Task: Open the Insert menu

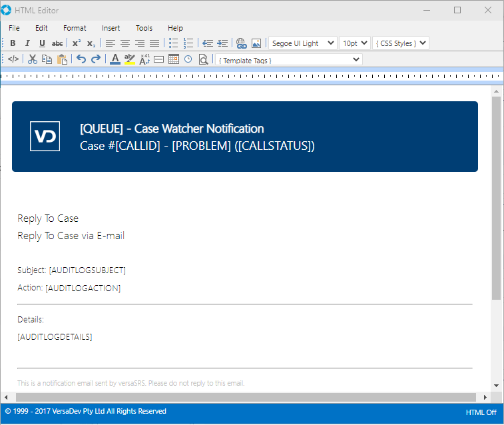Action: [x=111, y=28]
